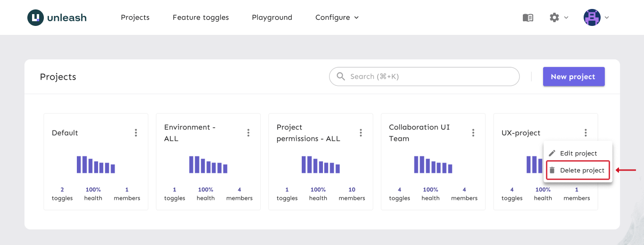Select Edit project from the menu
The width and height of the screenshot is (644, 245).
point(578,153)
